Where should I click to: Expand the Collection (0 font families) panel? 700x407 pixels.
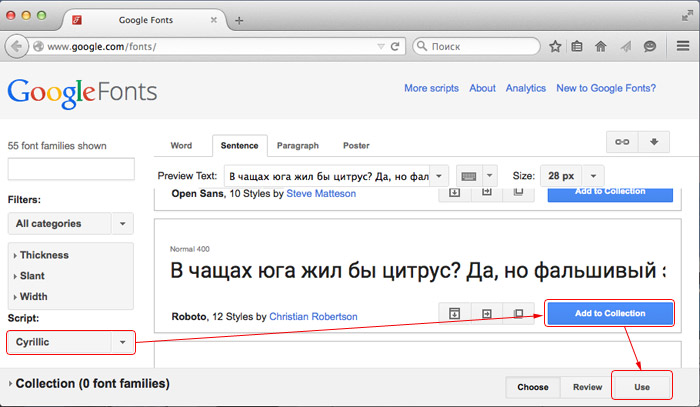click(x=89, y=384)
